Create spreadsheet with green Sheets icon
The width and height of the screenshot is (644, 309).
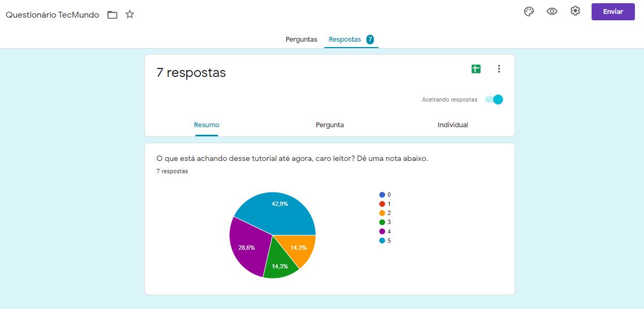coord(476,68)
